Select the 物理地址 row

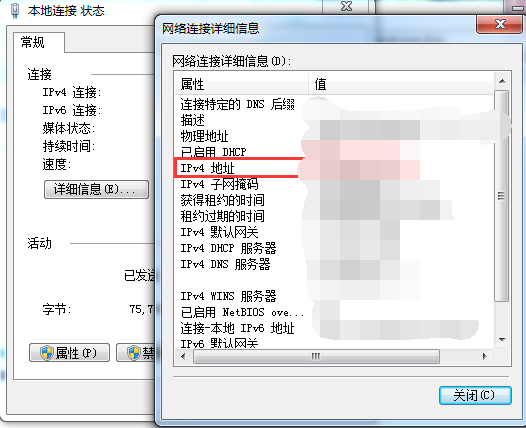pyautogui.click(x=334, y=136)
